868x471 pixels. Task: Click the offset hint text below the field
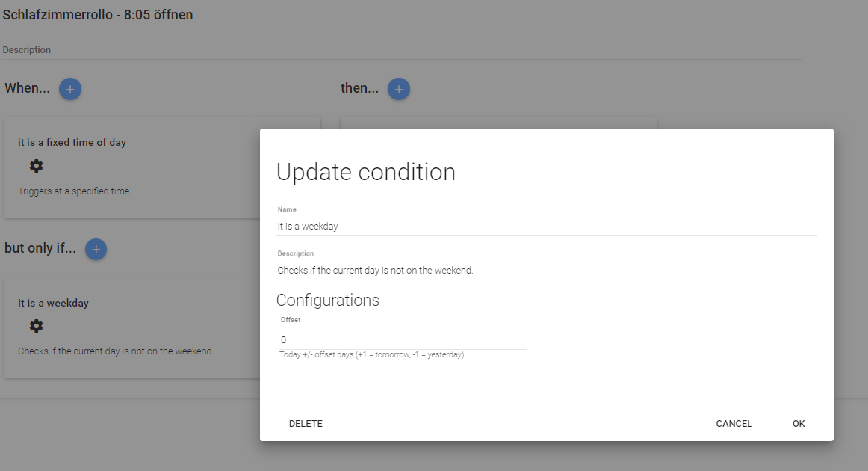[372, 355]
